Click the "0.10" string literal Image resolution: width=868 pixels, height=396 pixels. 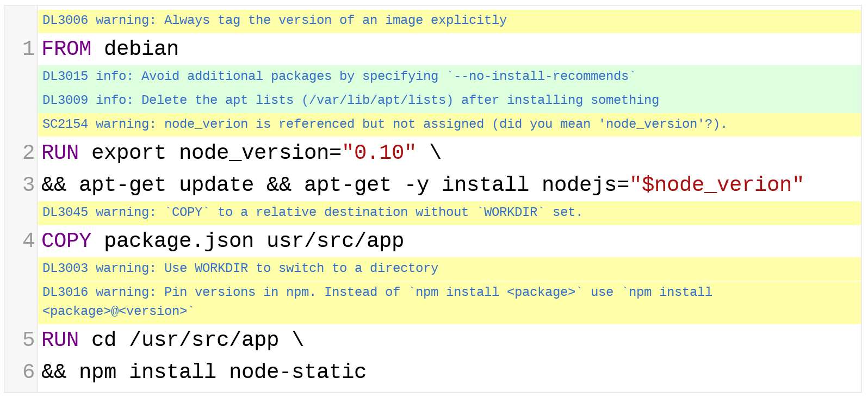[x=379, y=153]
